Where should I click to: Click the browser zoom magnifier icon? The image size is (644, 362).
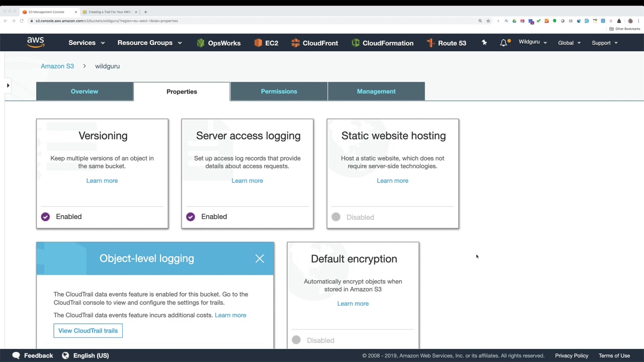pyautogui.click(x=480, y=21)
